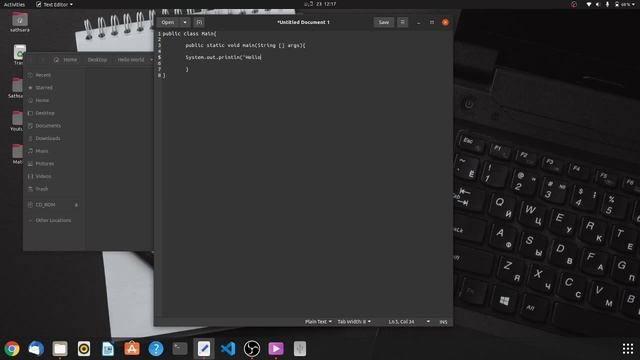
Task: Launch Thunderbird mail from the dock
Action: pyautogui.click(x=36, y=349)
